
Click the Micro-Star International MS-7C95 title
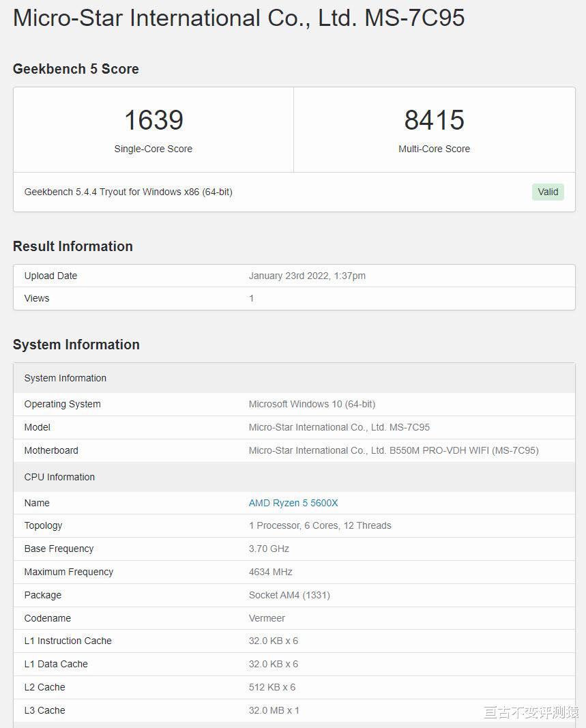click(238, 18)
